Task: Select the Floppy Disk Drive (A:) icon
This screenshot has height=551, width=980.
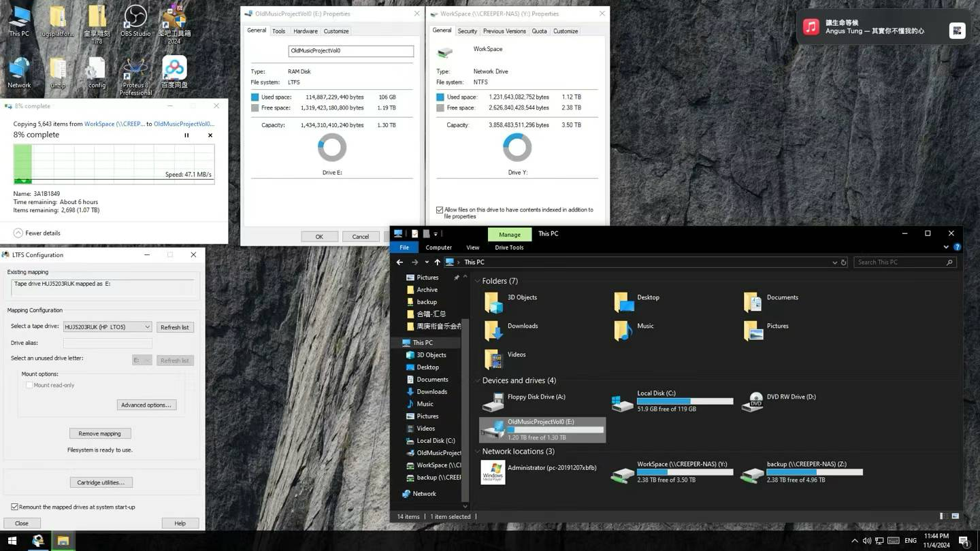Action: point(493,402)
